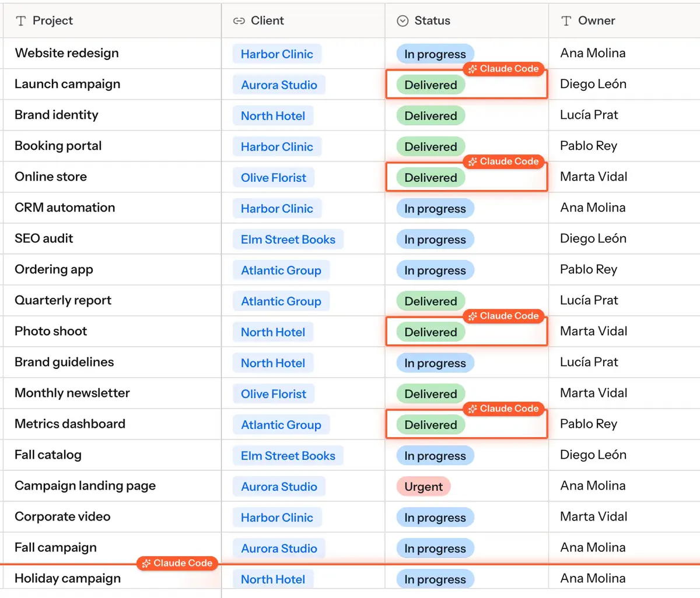The height and width of the screenshot is (598, 700).
Task: Select the Booking portal project cell
Action: click(x=112, y=146)
